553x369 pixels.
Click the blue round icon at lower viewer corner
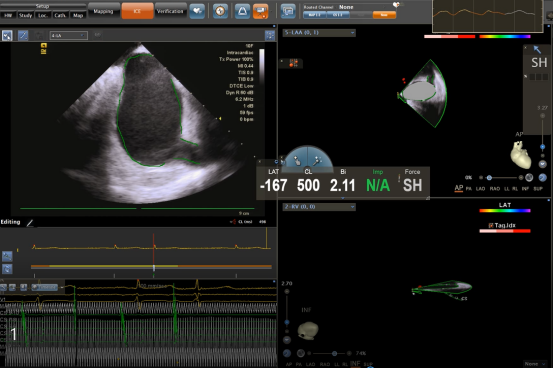[x=287, y=353]
